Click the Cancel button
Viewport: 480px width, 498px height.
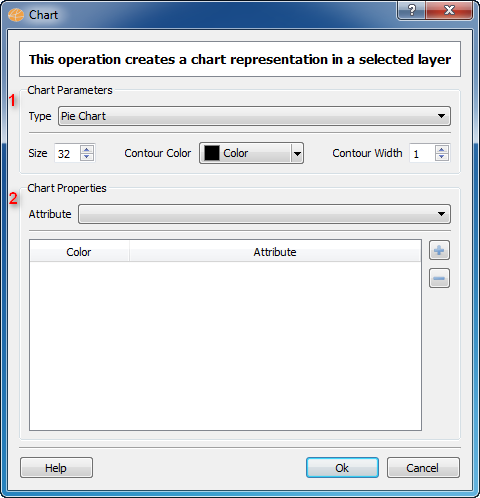423,468
